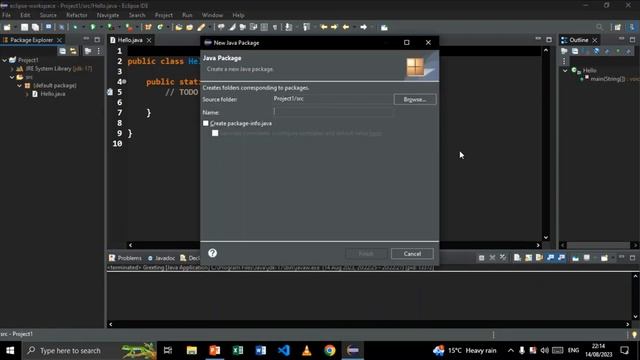This screenshot has width=640, height=360.
Task: Click the Back navigation arrow in toolbar
Action: point(346,27)
